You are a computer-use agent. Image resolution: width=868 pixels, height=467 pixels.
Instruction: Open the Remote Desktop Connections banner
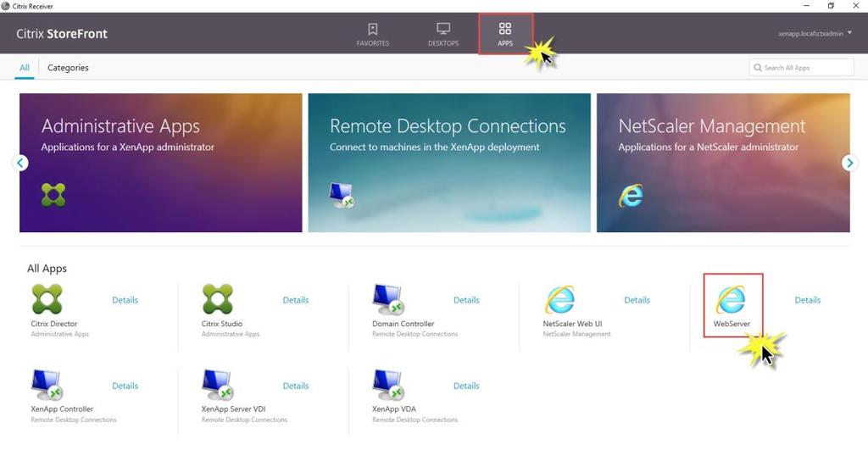449,163
